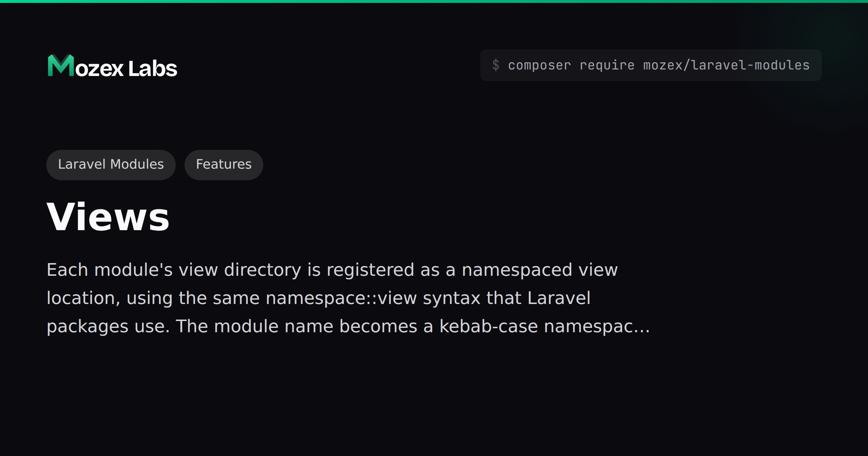Click the Views page heading
The image size is (868, 456).
pyautogui.click(x=108, y=216)
